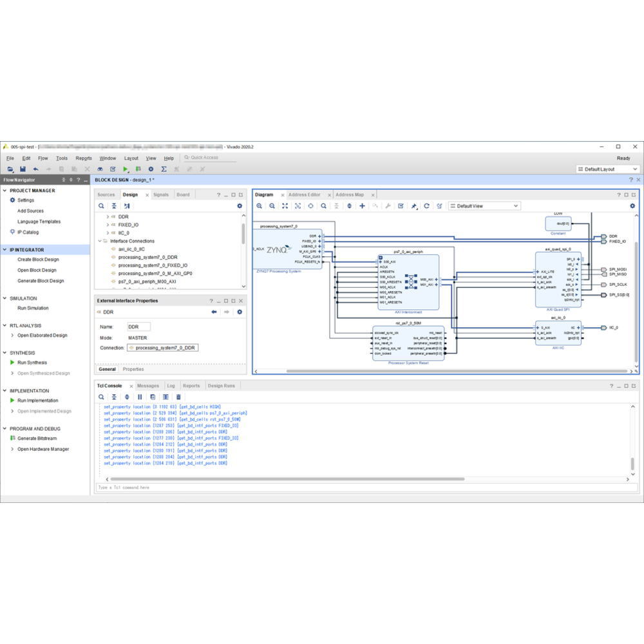644x644 pixels.
Task: Switch to Properties tab in External Interface Properties
Action: [x=133, y=369]
